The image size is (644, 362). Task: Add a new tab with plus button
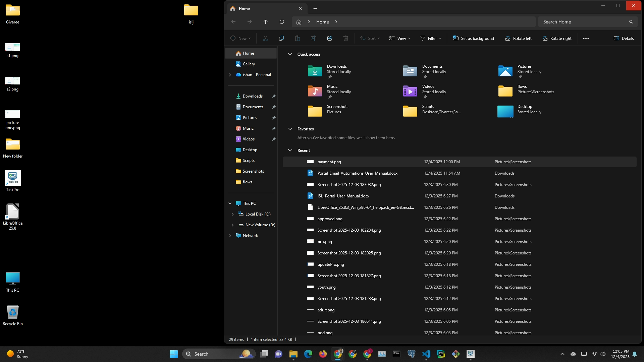click(x=315, y=9)
